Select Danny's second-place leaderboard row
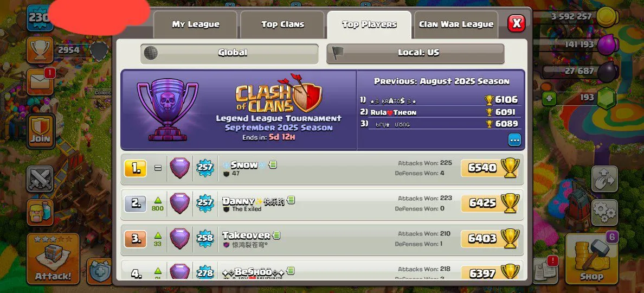The height and width of the screenshot is (293, 644). click(x=322, y=204)
